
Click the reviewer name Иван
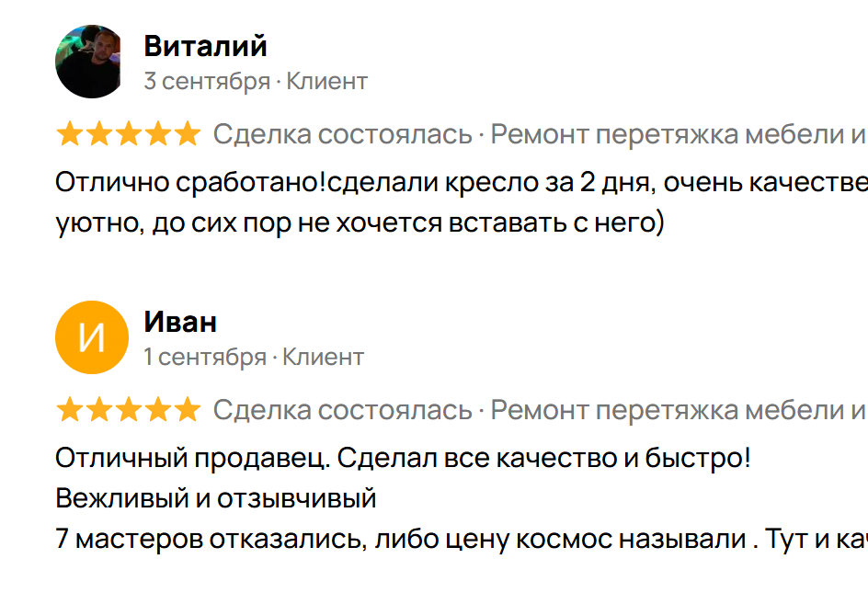pos(180,322)
